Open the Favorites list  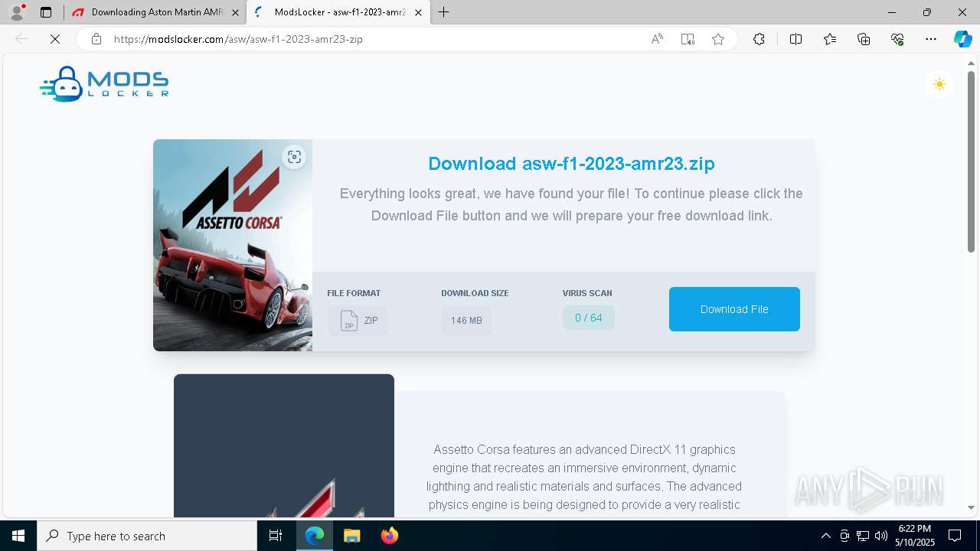[x=830, y=39]
